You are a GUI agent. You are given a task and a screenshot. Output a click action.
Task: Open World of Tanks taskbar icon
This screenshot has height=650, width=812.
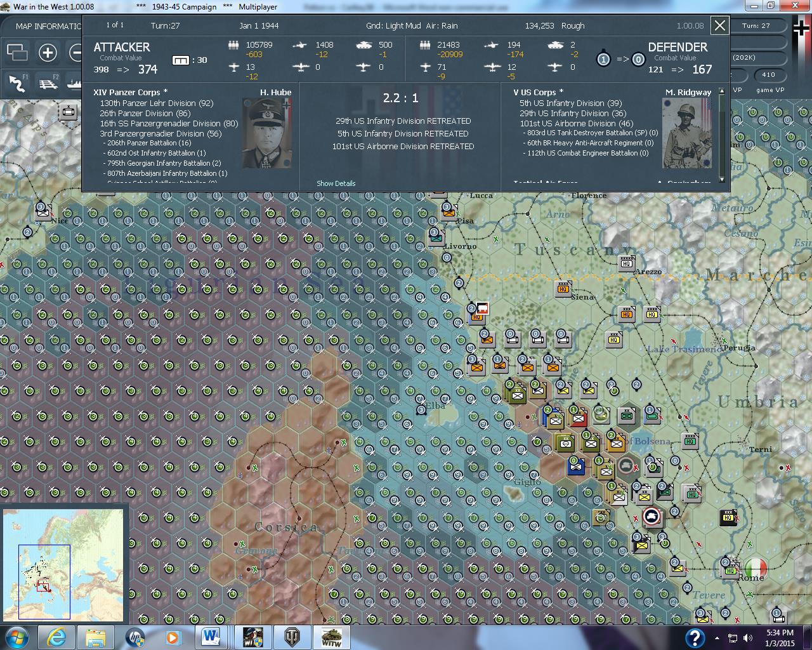tap(291, 637)
